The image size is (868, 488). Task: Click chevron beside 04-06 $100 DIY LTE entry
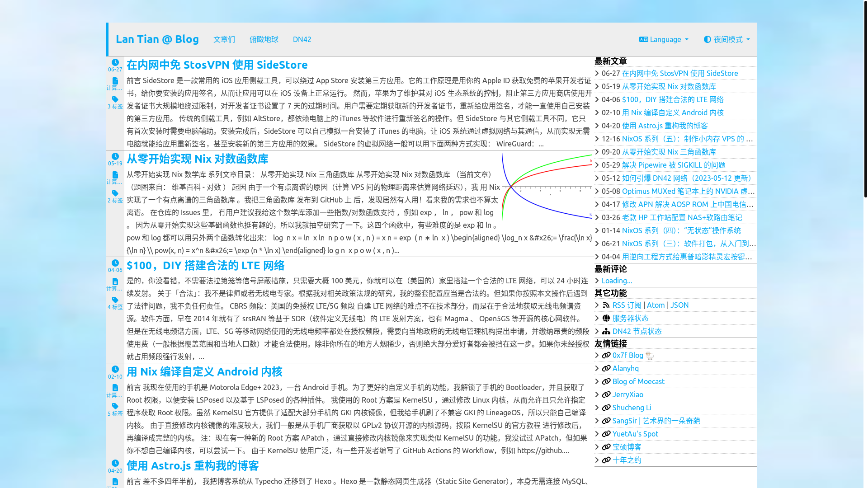pyautogui.click(x=597, y=99)
